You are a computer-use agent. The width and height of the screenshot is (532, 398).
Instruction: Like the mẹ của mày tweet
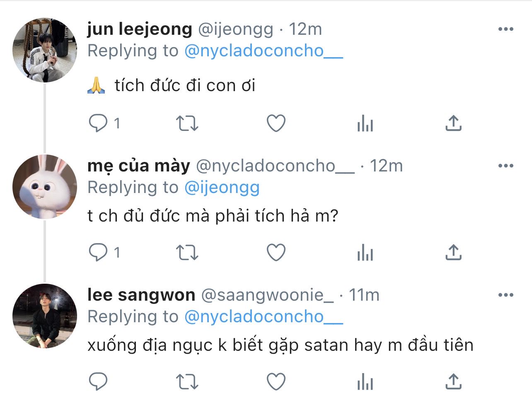coord(276,253)
